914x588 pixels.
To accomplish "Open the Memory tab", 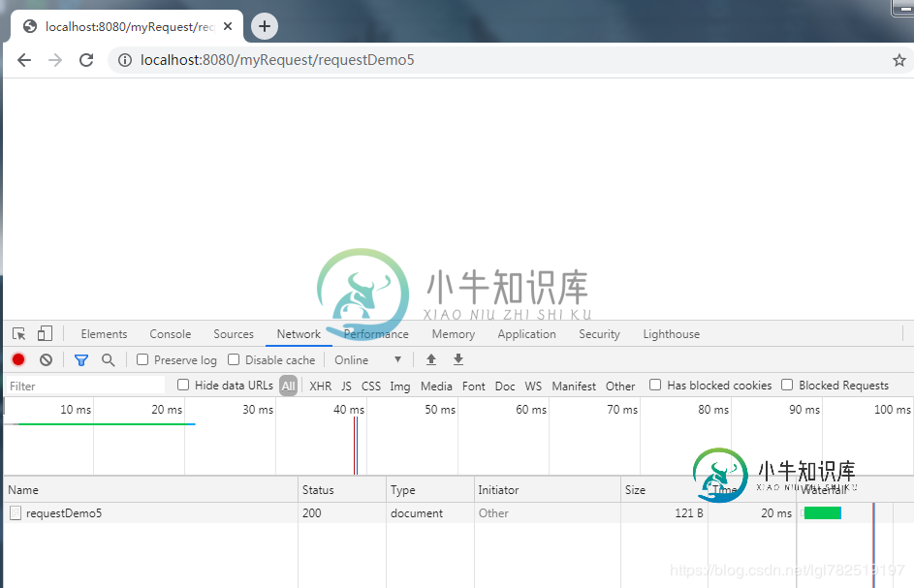I will click(453, 334).
